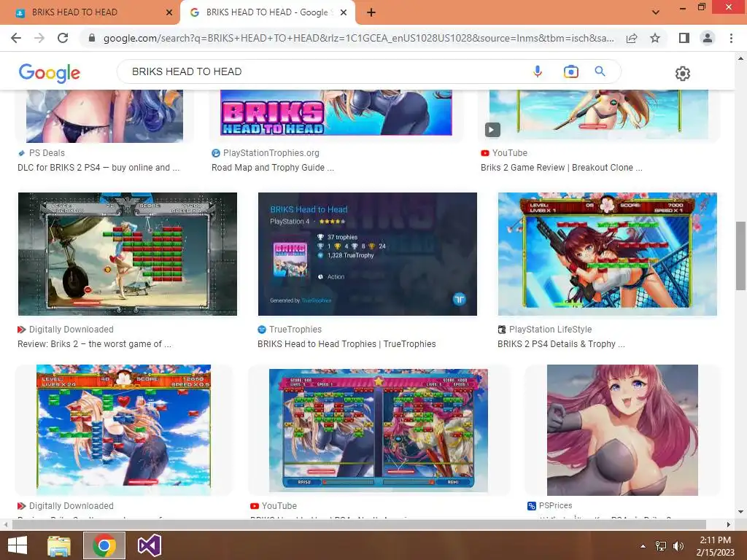
Task: Click the Chrome taskbar icon
Action: click(104, 545)
